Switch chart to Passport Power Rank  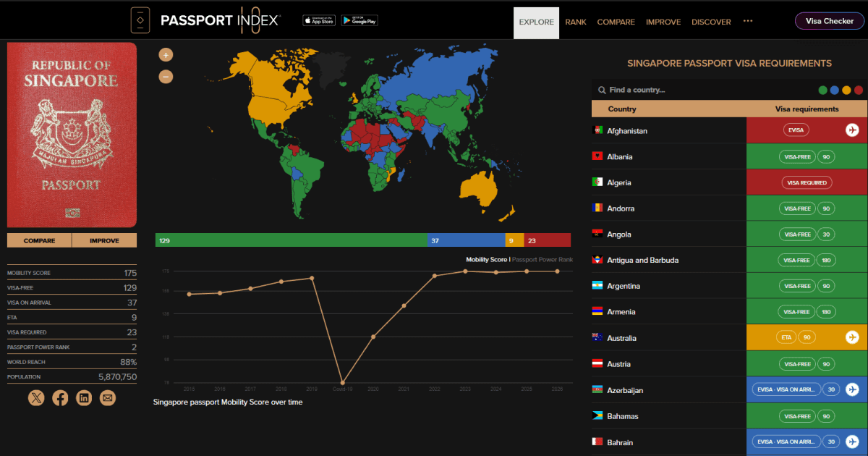tap(542, 259)
